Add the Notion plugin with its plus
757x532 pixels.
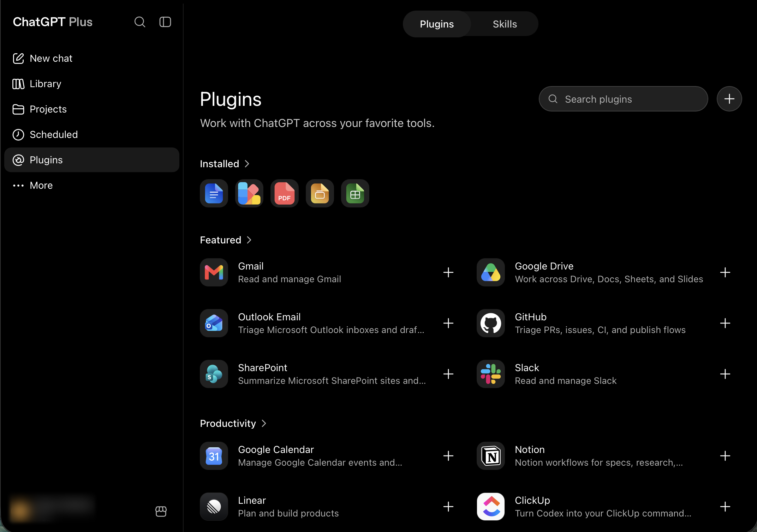coord(725,456)
